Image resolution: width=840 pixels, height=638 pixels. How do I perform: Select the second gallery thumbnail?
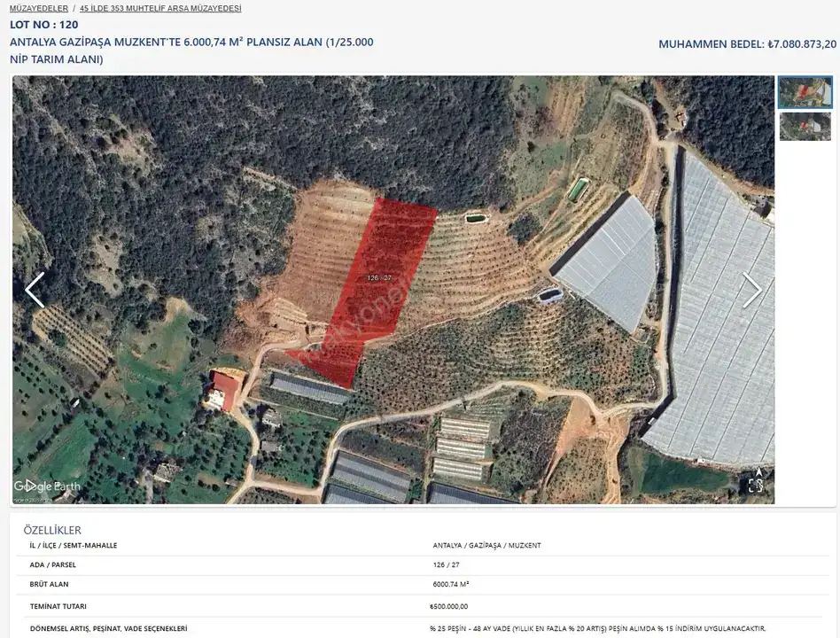coord(805,127)
